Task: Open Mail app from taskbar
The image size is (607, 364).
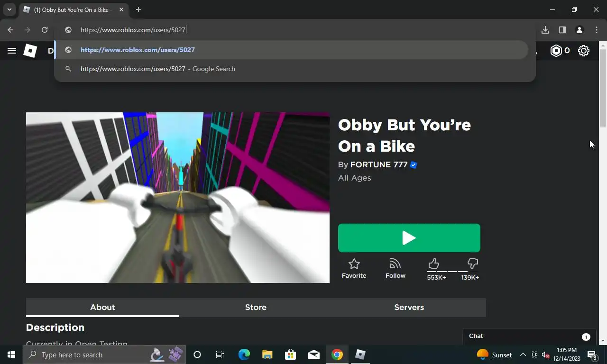Action: (x=313, y=355)
